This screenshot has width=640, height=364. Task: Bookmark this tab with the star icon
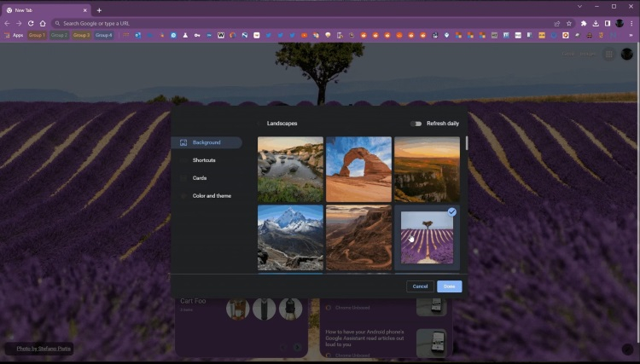[x=569, y=23]
